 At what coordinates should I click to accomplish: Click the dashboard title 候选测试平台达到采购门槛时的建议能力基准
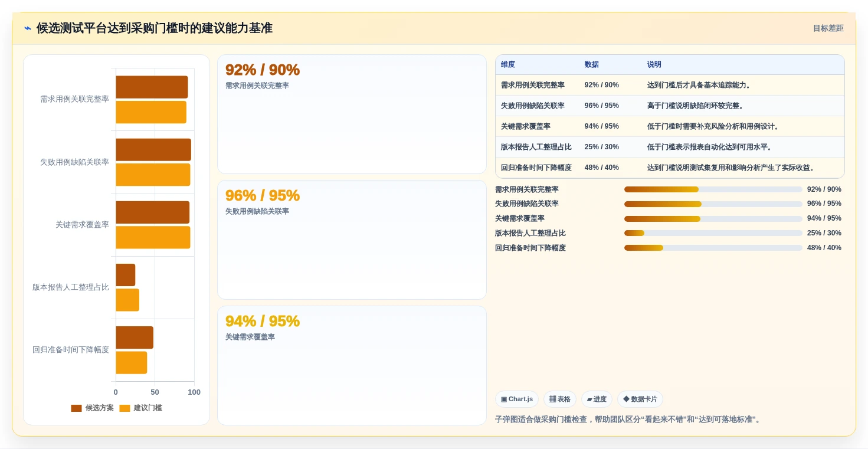click(x=155, y=28)
